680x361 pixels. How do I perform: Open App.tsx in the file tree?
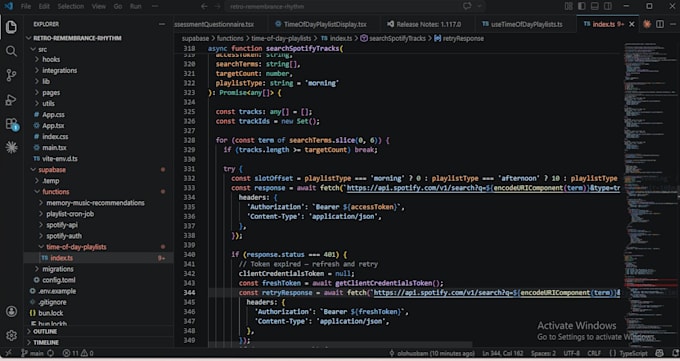(x=53, y=125)
